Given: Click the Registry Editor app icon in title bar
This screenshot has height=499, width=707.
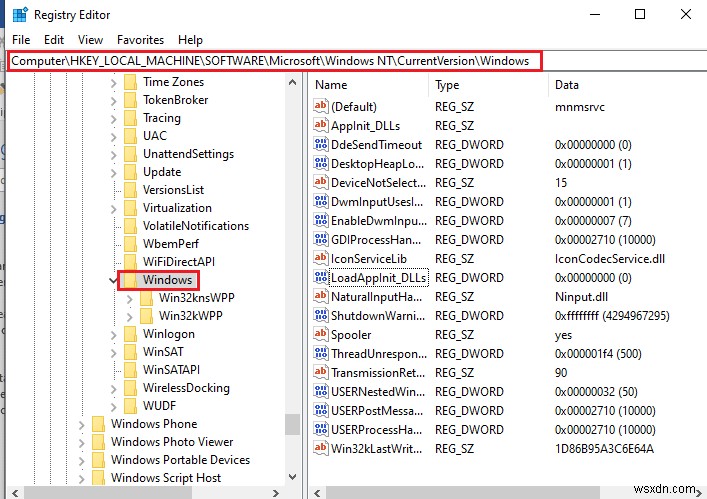Looking at the screenshot, I should pos(20,14).
